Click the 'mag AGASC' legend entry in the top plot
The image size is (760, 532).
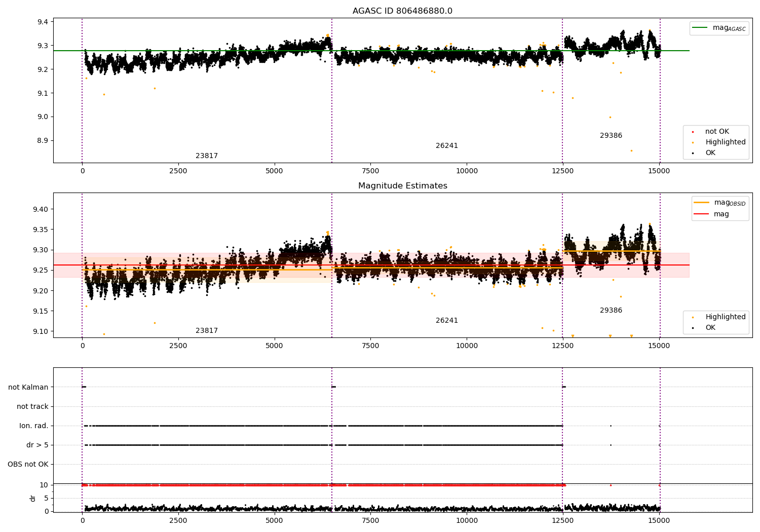(729, 28)
